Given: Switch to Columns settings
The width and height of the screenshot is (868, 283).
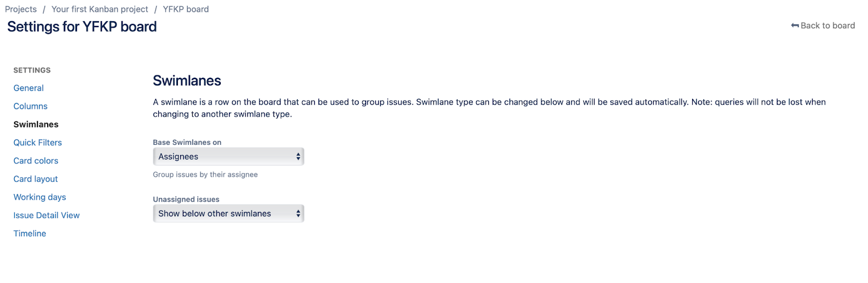Looking at the screenshot, I should coord(30,106).
